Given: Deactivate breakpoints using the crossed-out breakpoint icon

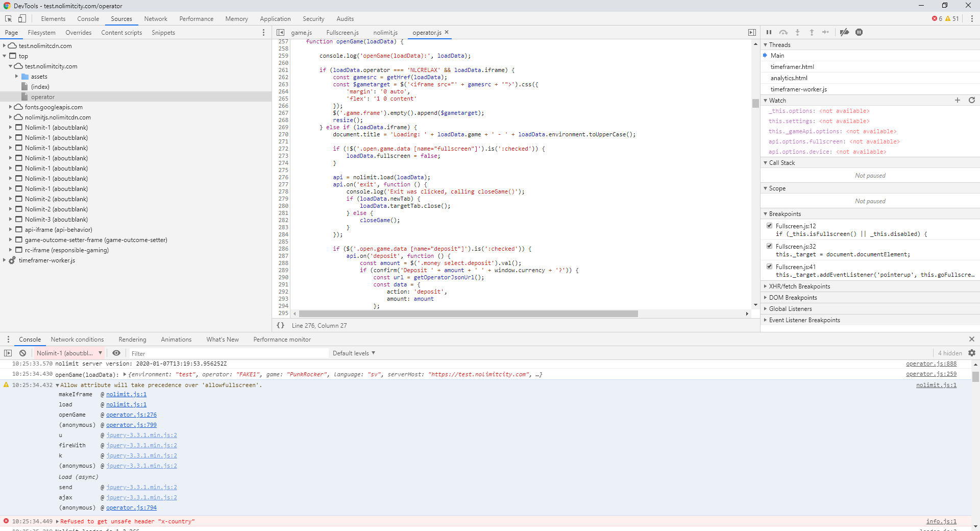Looking at the screenshot, I should [844, 32].
